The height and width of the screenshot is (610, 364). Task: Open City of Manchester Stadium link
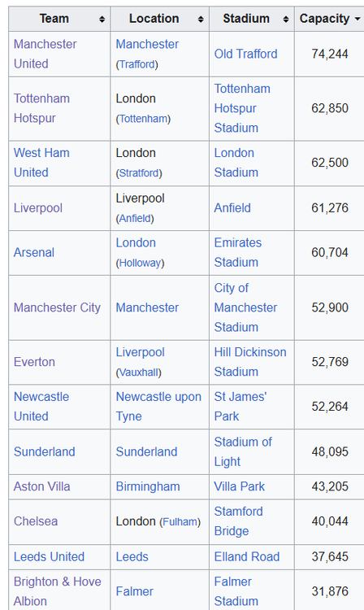245,307
